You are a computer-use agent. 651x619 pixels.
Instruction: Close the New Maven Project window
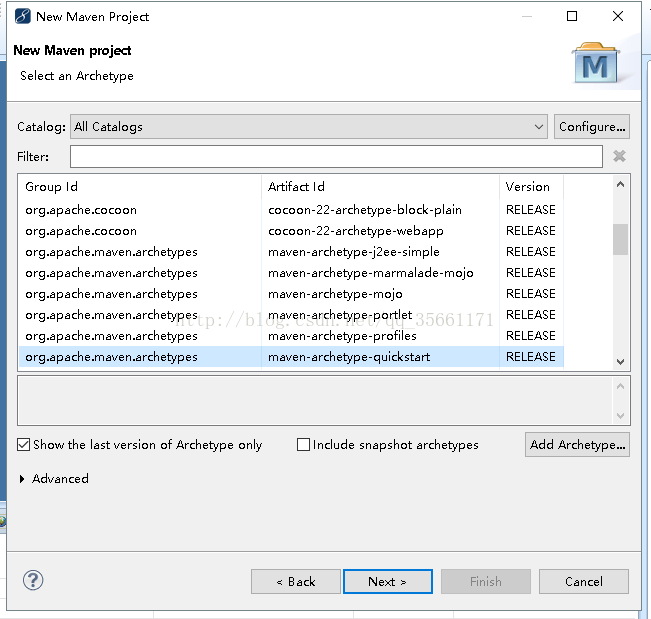point(618,16)
